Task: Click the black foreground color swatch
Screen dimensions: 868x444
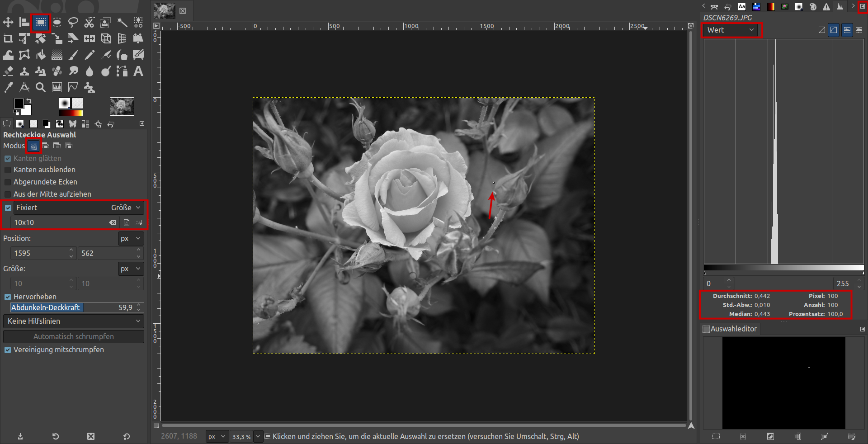Action: click(x=18, y=104)
